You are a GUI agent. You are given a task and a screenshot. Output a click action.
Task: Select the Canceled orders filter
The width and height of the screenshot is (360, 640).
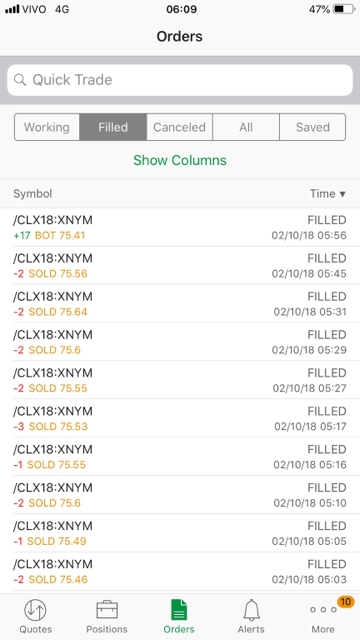[179, 127]
